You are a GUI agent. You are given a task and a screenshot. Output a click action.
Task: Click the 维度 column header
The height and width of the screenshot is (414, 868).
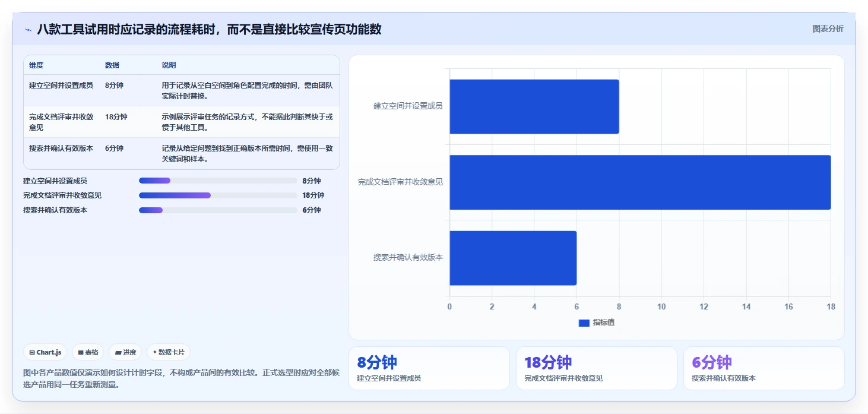click(x=36, y=65)
